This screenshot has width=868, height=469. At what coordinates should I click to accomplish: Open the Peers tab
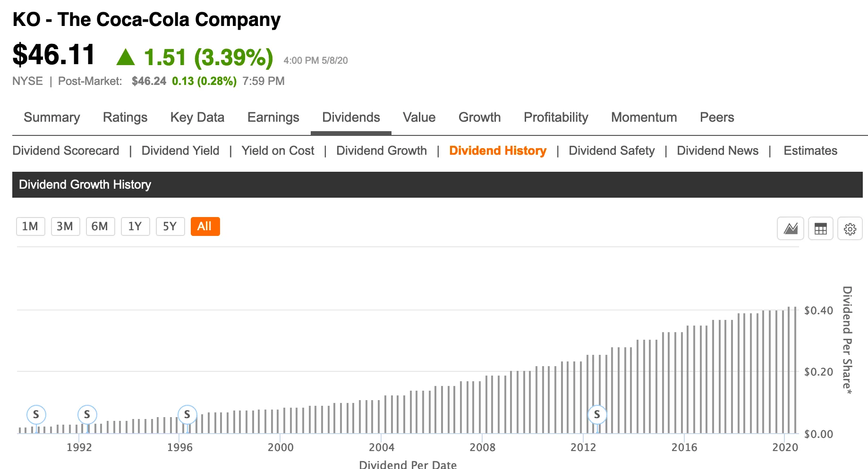tap(717, 117)
